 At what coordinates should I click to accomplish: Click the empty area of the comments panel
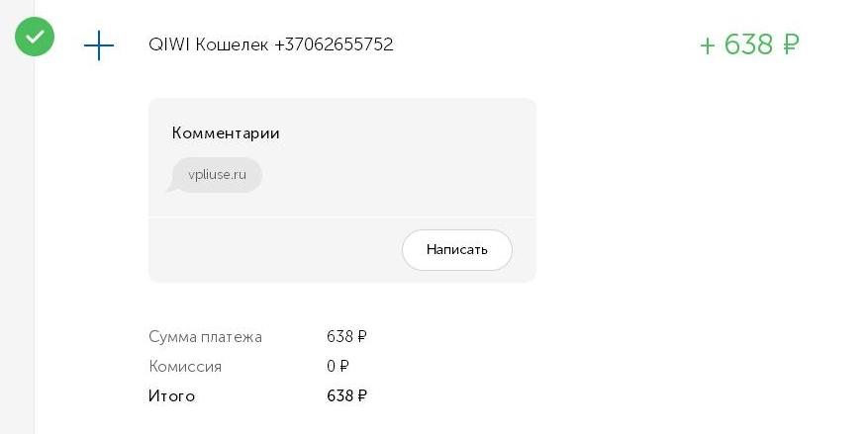point(399,166)
